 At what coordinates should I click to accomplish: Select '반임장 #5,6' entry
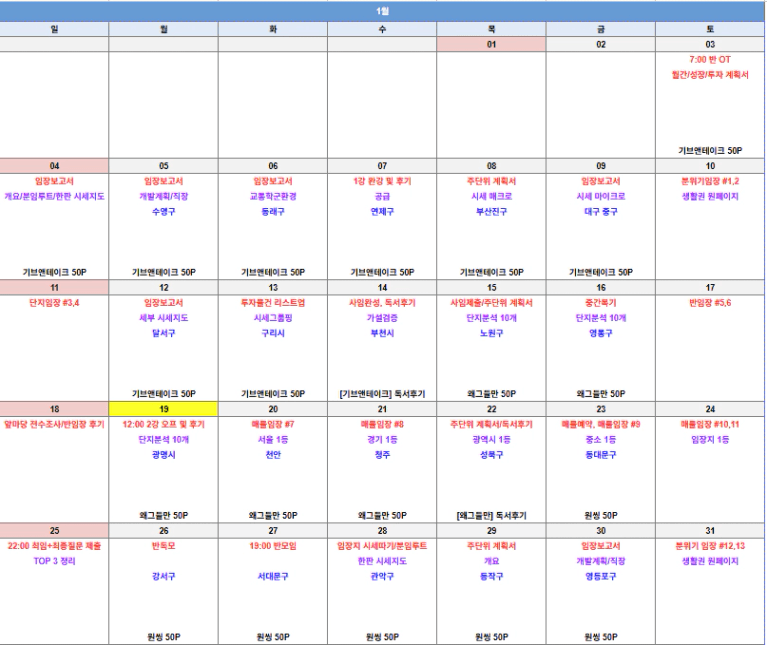710,303
